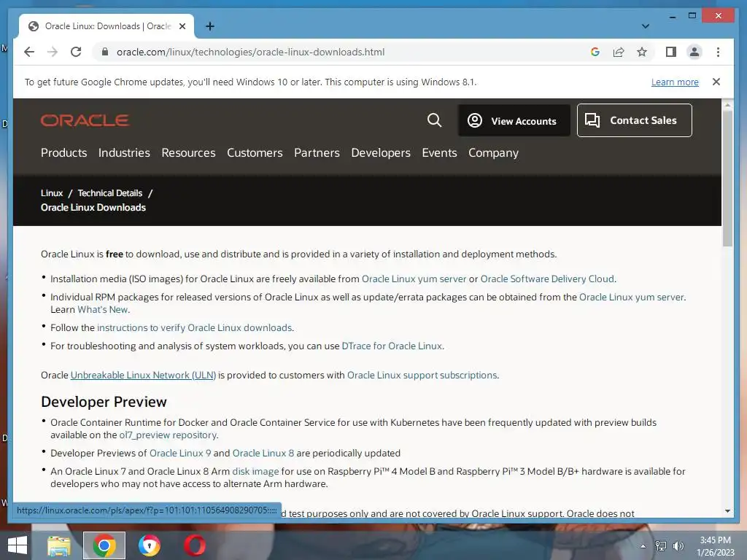Click the Google Chrome taskbar icon
747x560 pixels.
[104, 545]
